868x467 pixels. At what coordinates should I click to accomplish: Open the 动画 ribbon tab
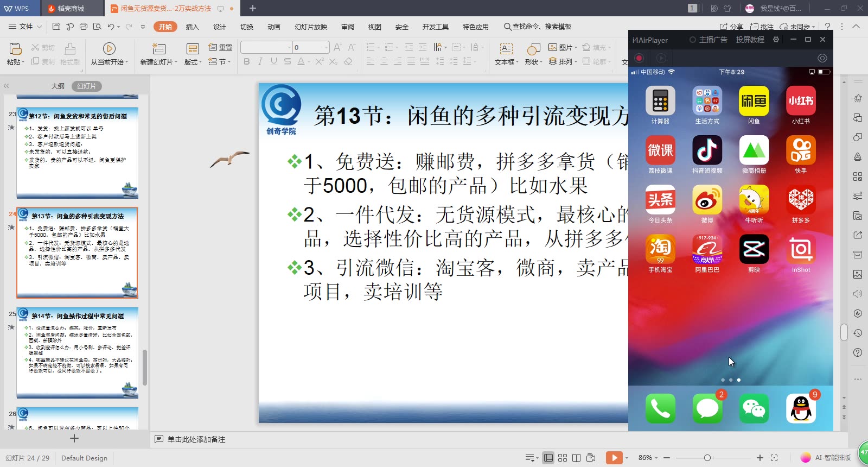click(274, 27)
